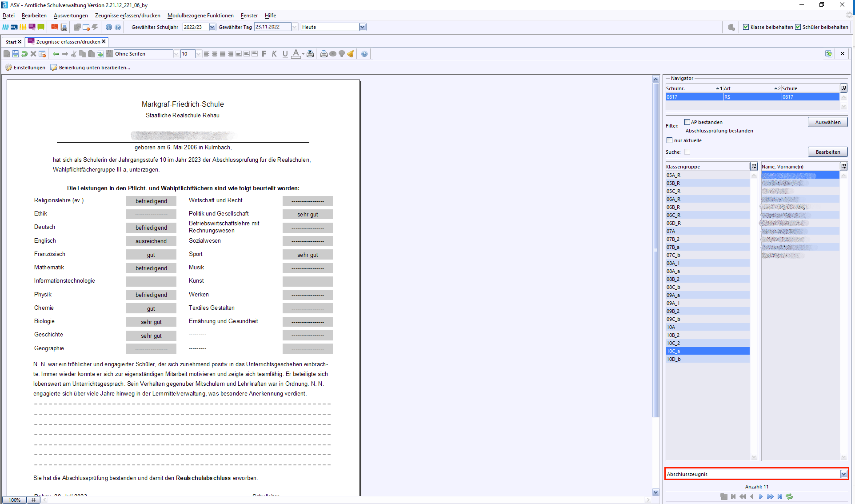Open the Bearbeiten menu
The width and height of the screenshot is (855, 504).
click(x=34, y=16)
